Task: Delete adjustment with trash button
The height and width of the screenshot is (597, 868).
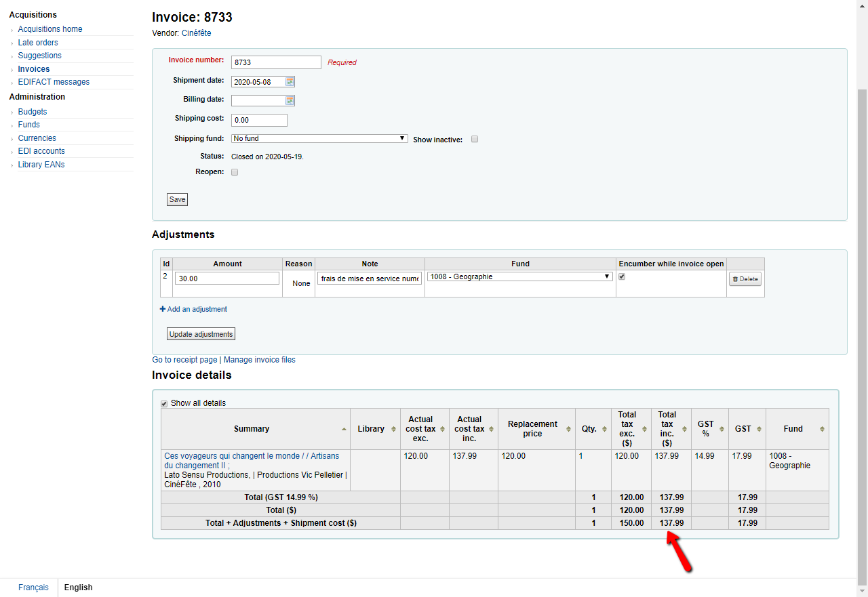Action: 745,279
